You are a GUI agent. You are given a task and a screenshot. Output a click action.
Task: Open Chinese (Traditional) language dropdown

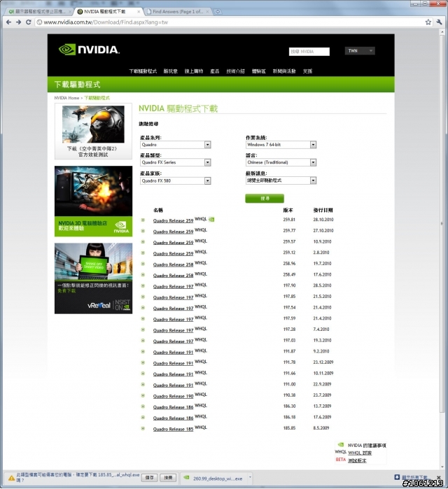[x=281, y=162]
